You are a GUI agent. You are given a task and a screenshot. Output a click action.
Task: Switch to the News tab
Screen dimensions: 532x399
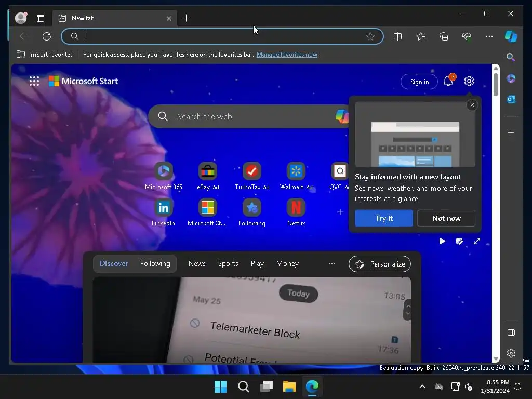point(197,263)
